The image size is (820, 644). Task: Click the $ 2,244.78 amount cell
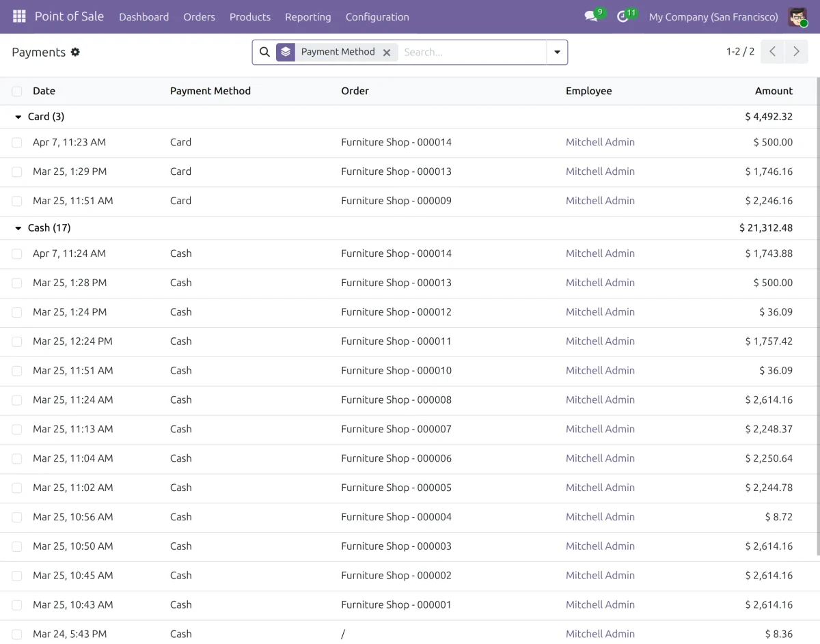(769, 488)
